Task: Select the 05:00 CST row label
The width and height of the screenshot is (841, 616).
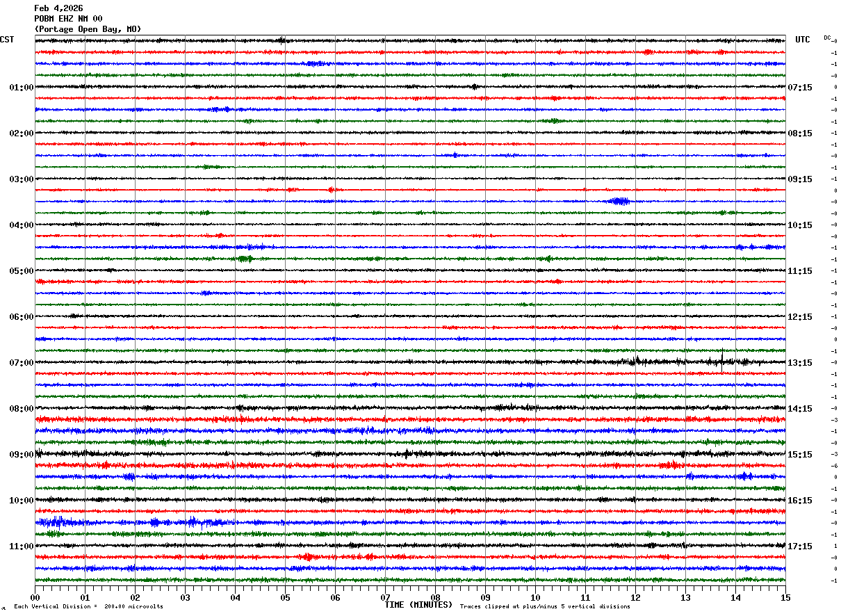Action: click(22, 271)
